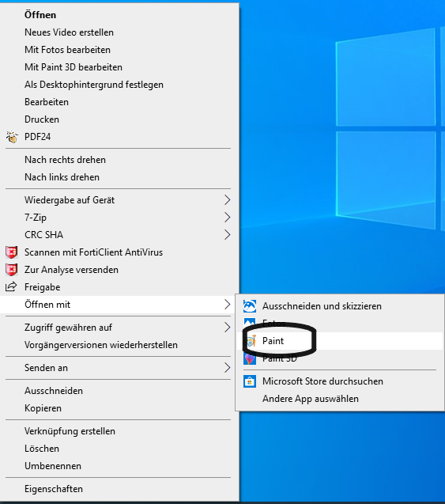
Task: Select Nach links drehen
Action: coord(119,176)
